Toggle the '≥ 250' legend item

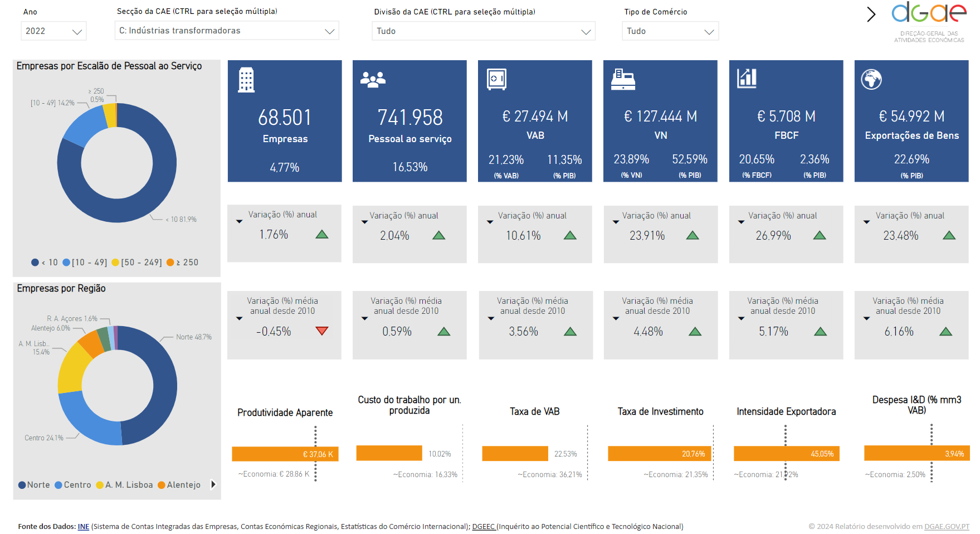182,262
